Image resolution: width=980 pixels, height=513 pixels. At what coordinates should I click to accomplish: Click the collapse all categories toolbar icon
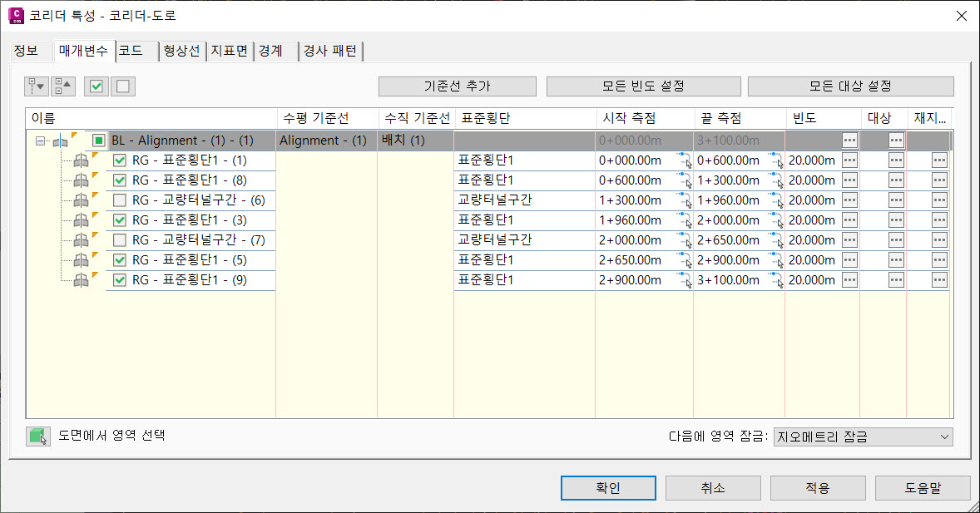pos(63,86)
